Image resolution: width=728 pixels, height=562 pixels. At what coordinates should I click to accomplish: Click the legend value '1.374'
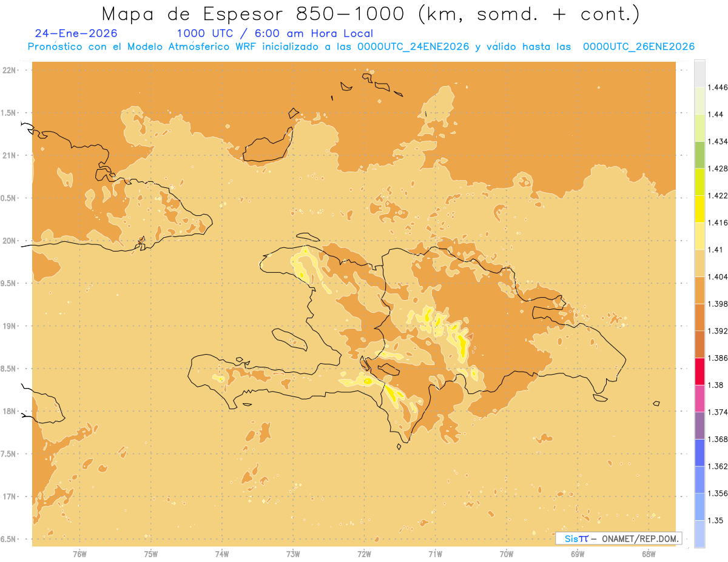click(719, 412)
